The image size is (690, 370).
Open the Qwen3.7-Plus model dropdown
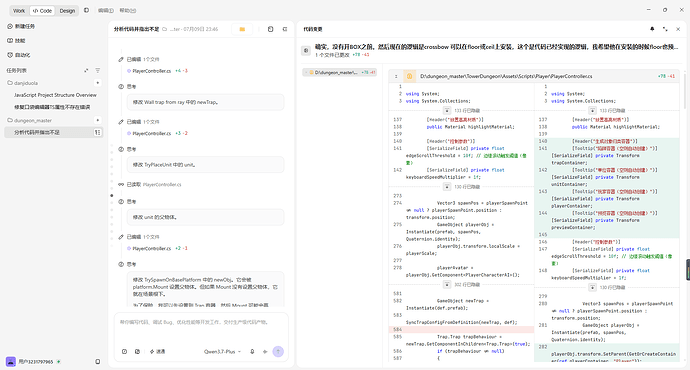(222, 352)
